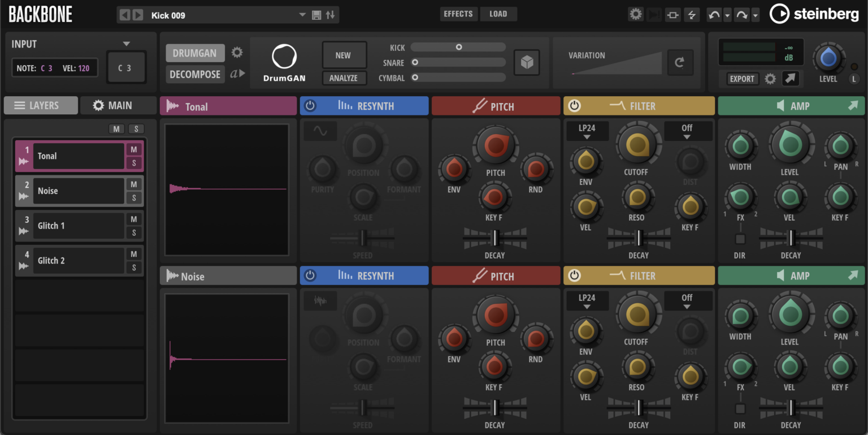The height and width of the screenshot is (435, 868).
Task: Click the speaker icon on the AMP header
Action: click(782, 106)
